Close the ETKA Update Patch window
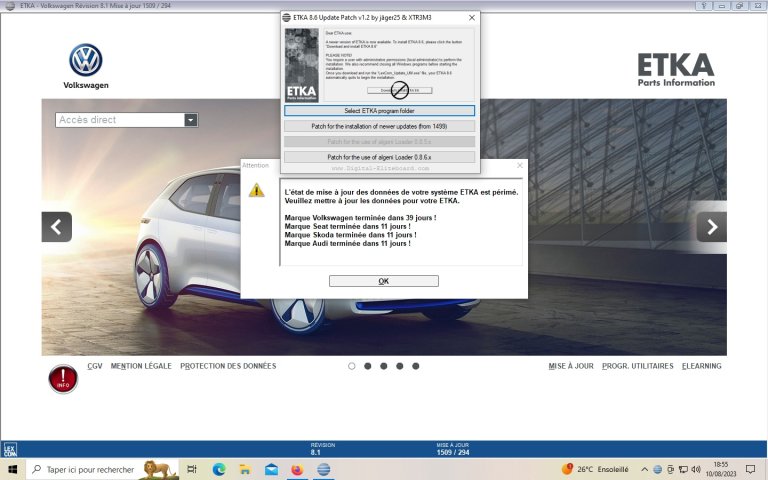Image resolution: width=768 pixels, height=480 pixels. tap(472, 18)
